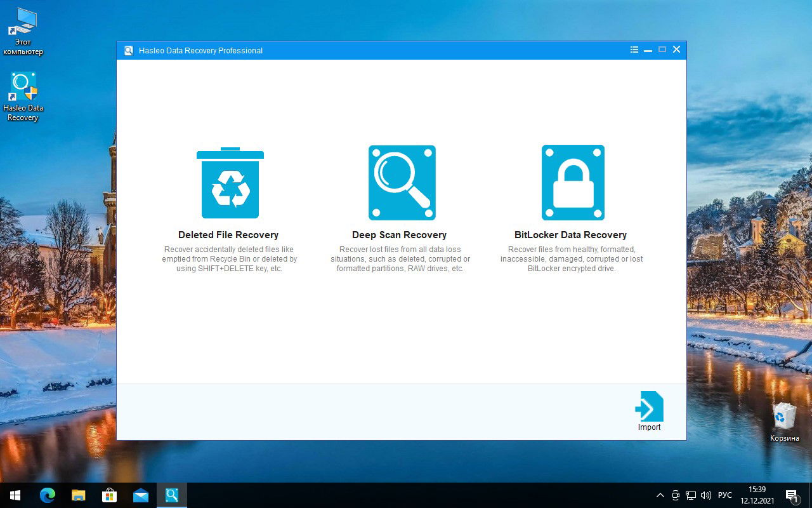Image resolution: width=812 pixels, height=508 pixels.
Task: Open the Mail app from the taskbar
Action: coord(140,495)
